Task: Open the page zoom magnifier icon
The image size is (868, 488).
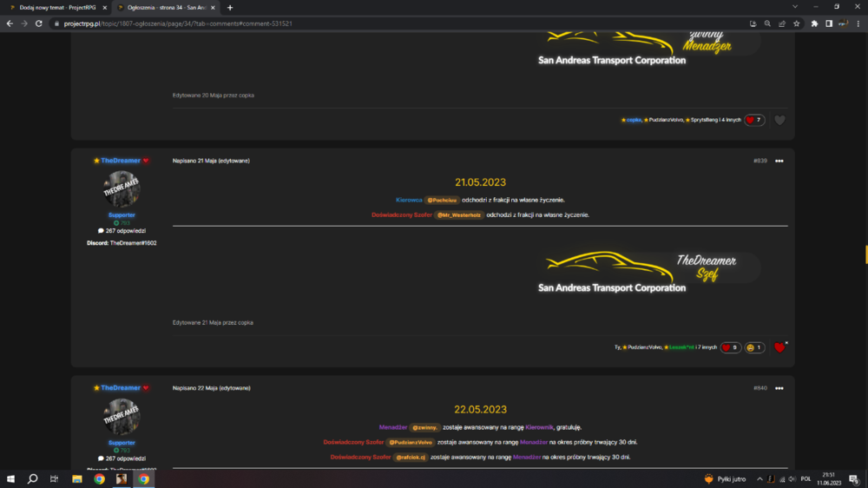Action: click(x=767, y=23)
